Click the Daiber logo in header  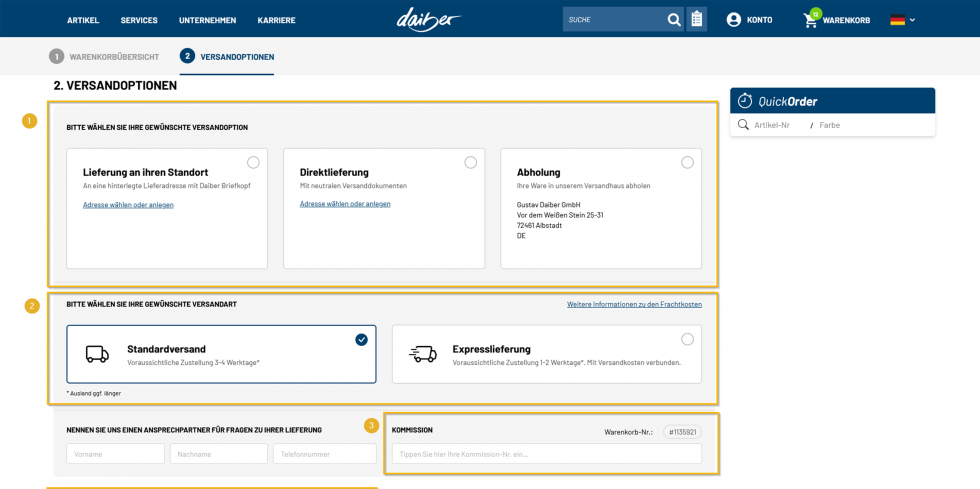point(429,19)
